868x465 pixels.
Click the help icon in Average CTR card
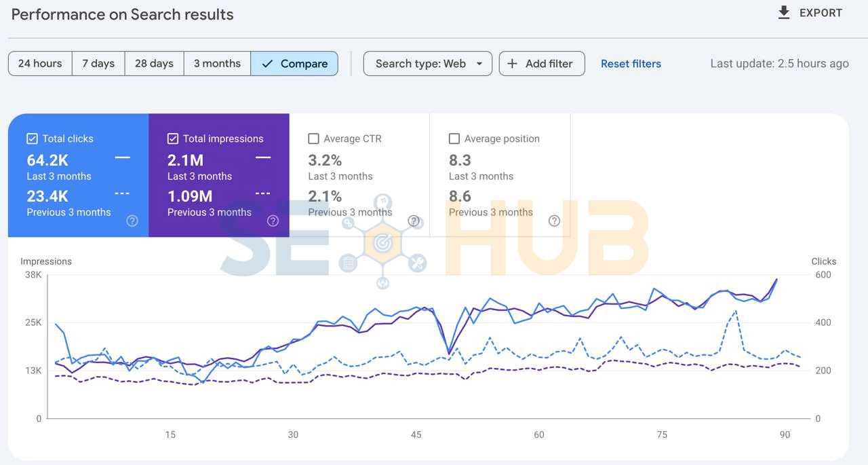point(414,221)
